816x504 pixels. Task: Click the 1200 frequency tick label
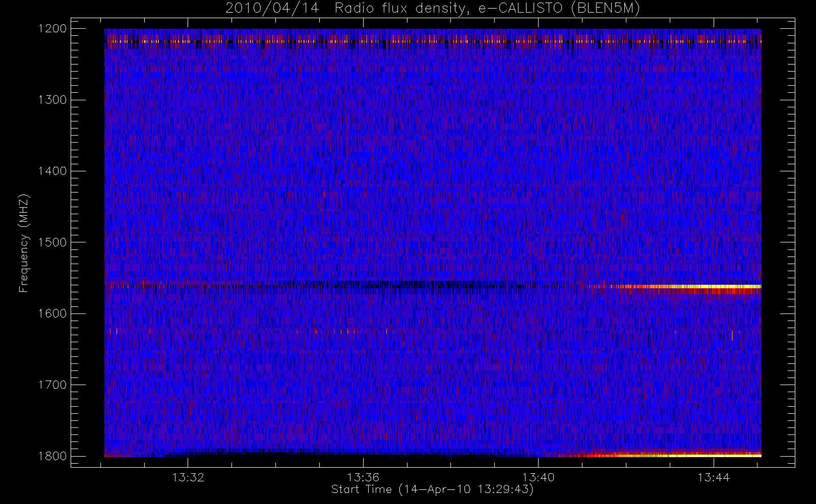click(52, 29)
